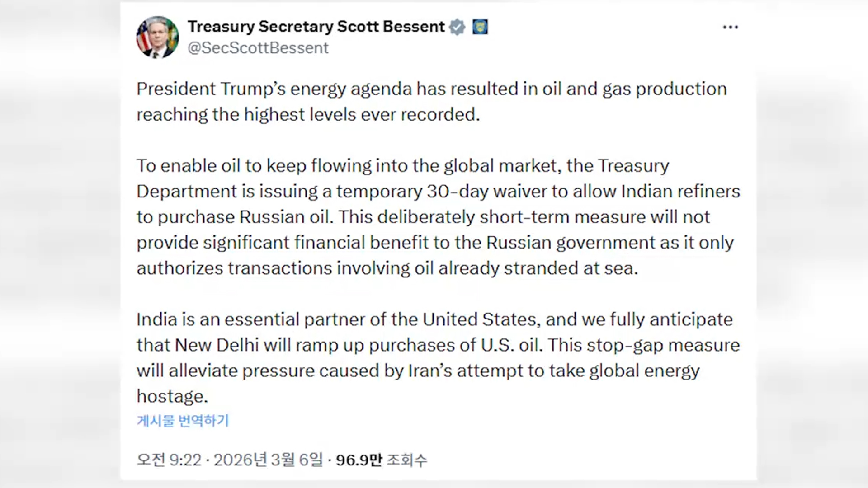Click the 게시물 번역하기 translate link
This screenshot has width=868, height=488.
click(x=183, y=421)
